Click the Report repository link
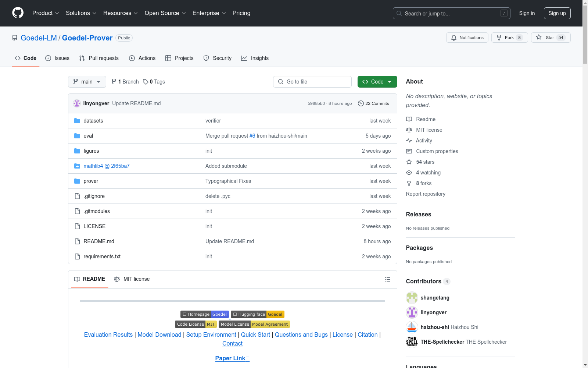Image resolution: width=588 pixels, height=368 pixels. point(426,194)
